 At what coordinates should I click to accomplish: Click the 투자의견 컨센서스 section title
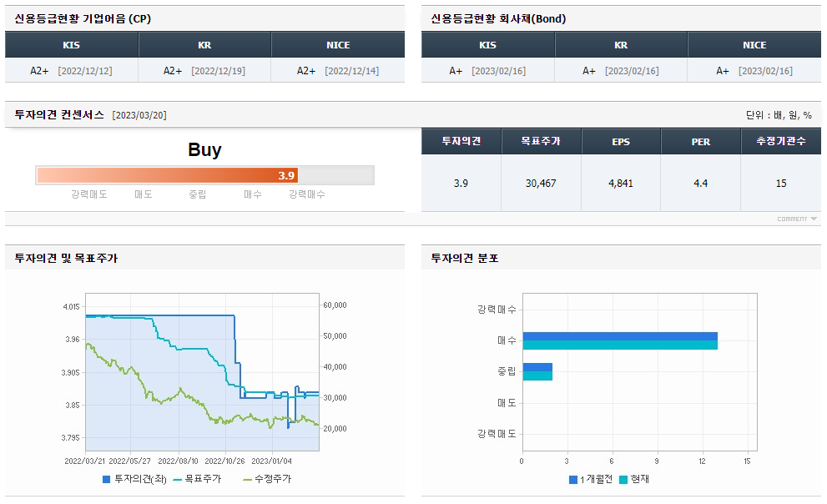59,114
